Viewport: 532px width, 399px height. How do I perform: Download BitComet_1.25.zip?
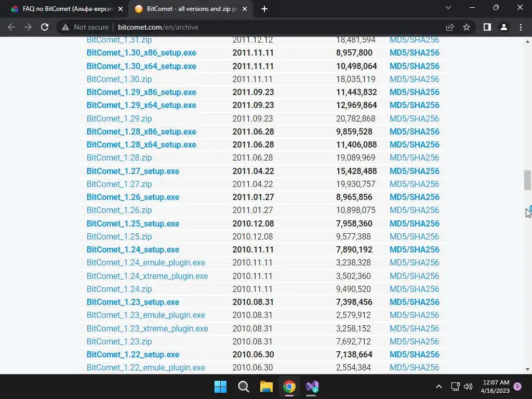point(119,236)
